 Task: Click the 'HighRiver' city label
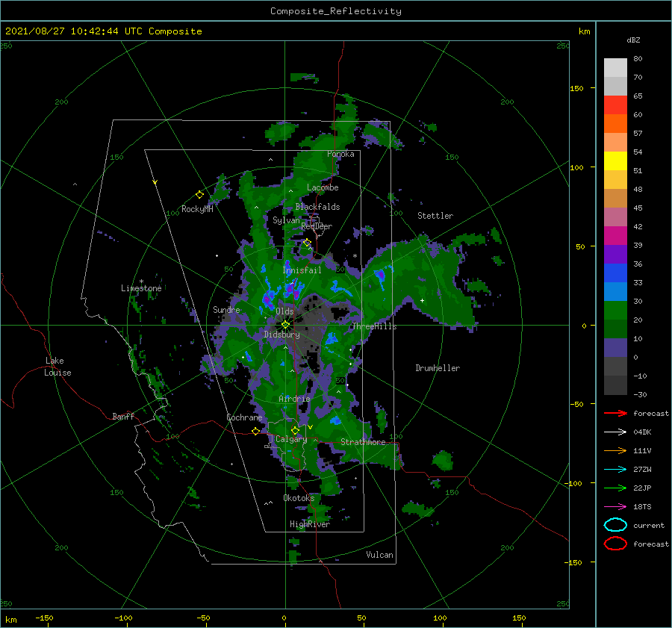[309, 524]
